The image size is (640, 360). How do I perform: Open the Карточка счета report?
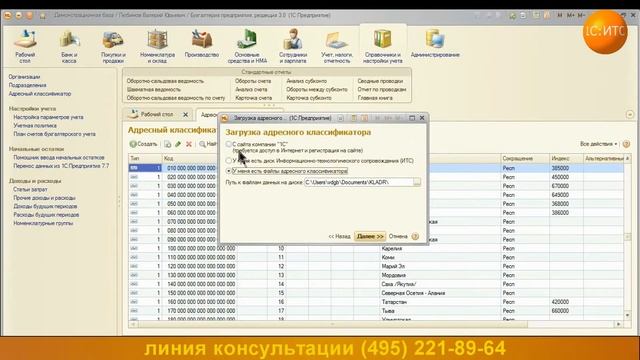point(253,98)
